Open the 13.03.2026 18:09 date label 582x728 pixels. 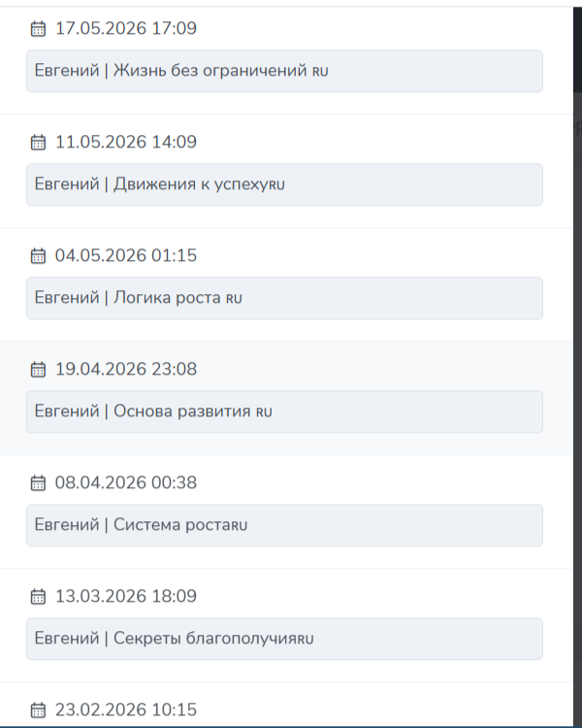[x=126, y=596]
